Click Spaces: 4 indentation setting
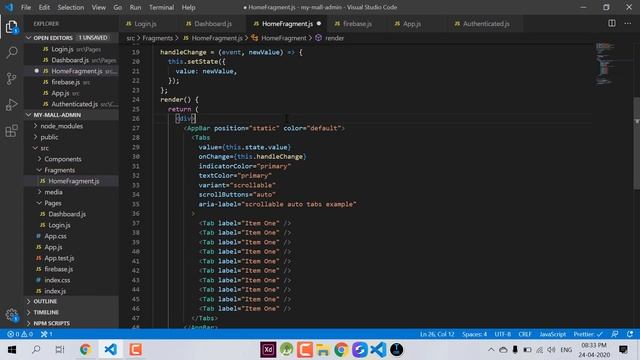640x360 pixels. click(x=474, y=334)
